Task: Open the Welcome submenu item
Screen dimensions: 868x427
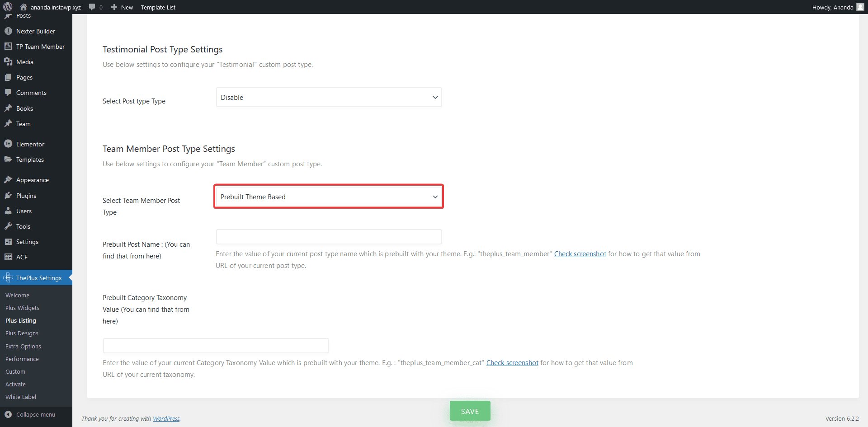Action: (x=17, y=295)
